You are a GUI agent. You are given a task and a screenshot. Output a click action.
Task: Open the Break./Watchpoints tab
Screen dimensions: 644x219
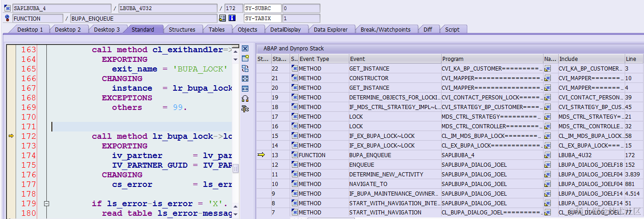pos(386,29)
